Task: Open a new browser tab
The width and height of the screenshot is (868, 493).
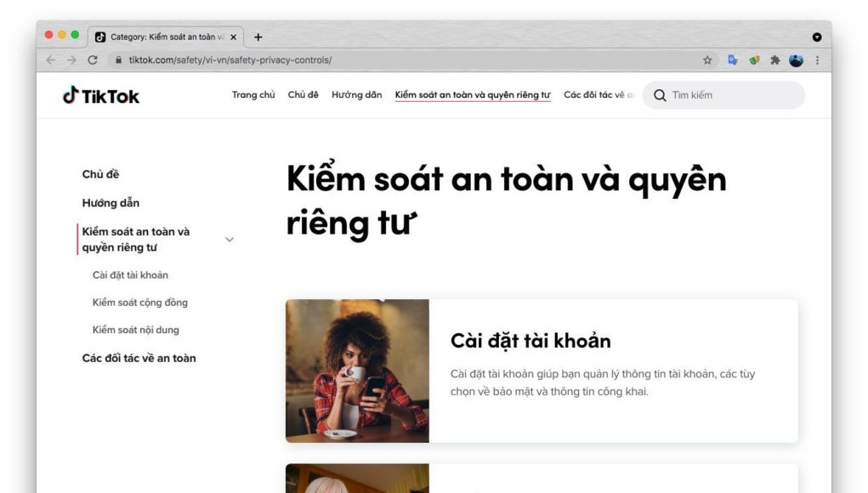Action: click(x=258, y=37)
